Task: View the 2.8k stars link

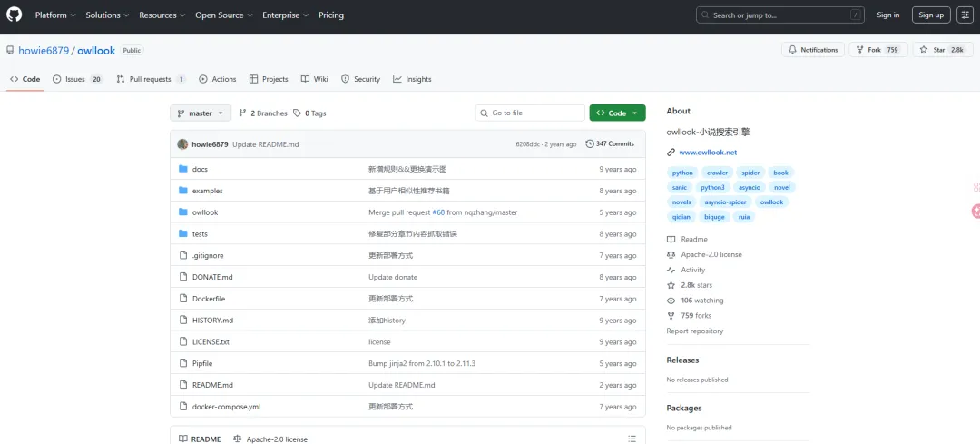Action: click(x=690, y=285)
